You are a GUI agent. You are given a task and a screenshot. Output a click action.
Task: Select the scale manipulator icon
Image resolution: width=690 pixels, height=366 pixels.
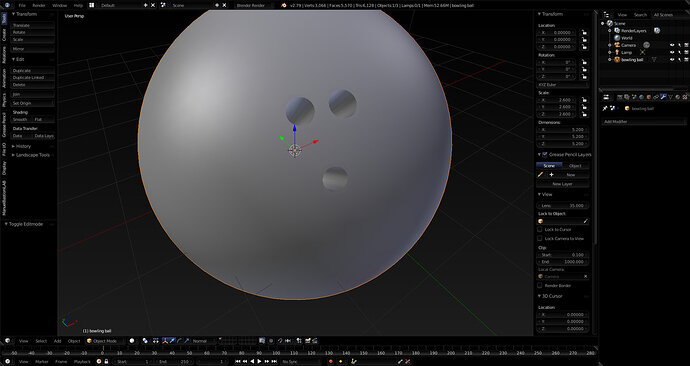pyautogui.click(x=187, y=341)
